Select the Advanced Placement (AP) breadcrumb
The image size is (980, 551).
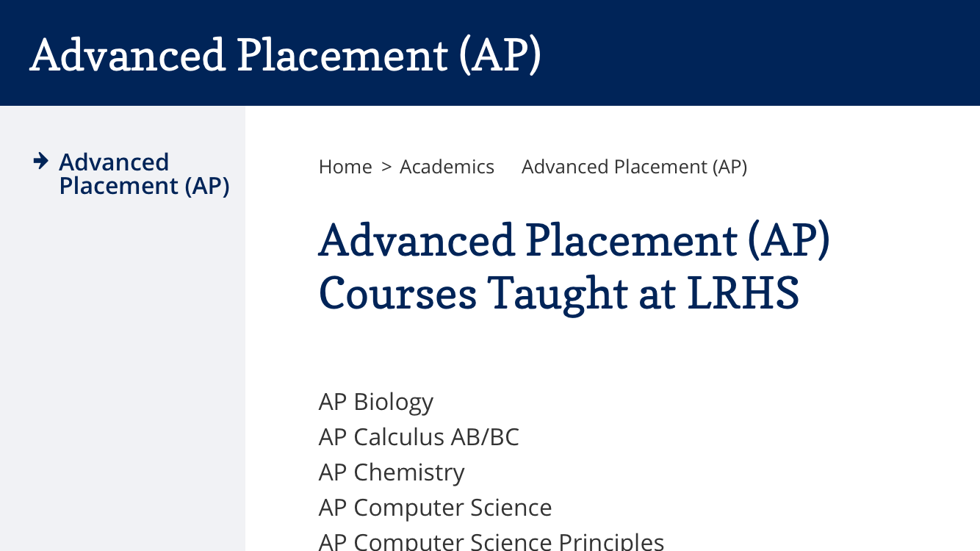pyautogui.click(x=634, y=167)
